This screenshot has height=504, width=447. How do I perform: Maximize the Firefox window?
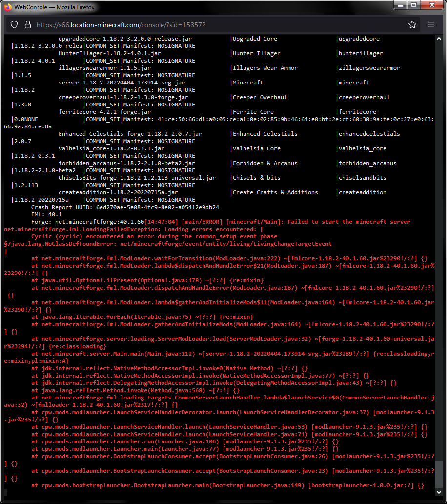[x=414, y=5]
